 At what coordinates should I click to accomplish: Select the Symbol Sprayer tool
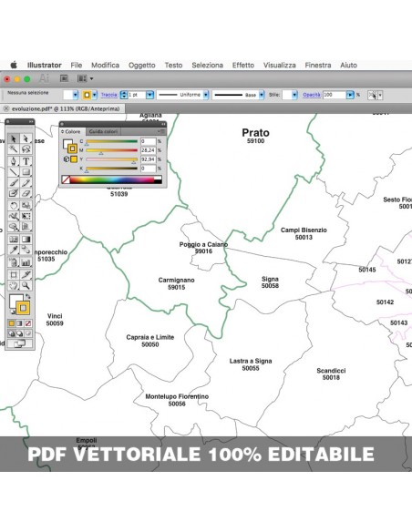[x=14, y=262]
